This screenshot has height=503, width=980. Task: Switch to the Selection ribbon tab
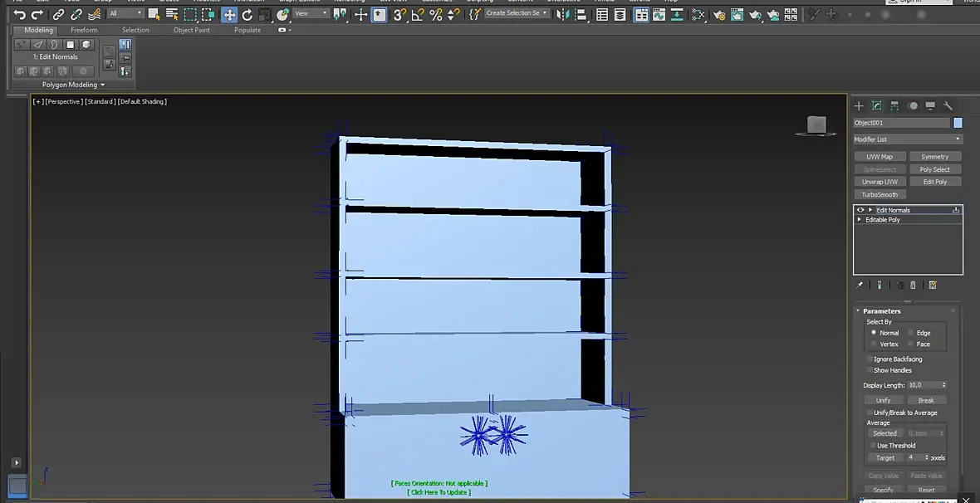135,30
